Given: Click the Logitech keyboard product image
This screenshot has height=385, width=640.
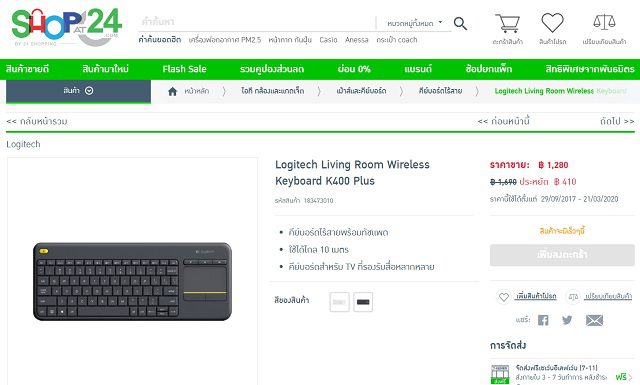Looking at the screenshot, I should point(132,281).
